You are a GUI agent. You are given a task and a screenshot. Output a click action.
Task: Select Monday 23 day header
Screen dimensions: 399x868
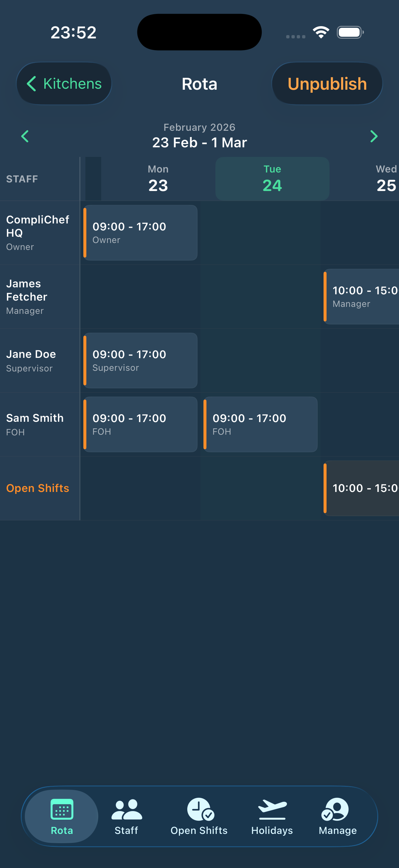tap(158, 178)
